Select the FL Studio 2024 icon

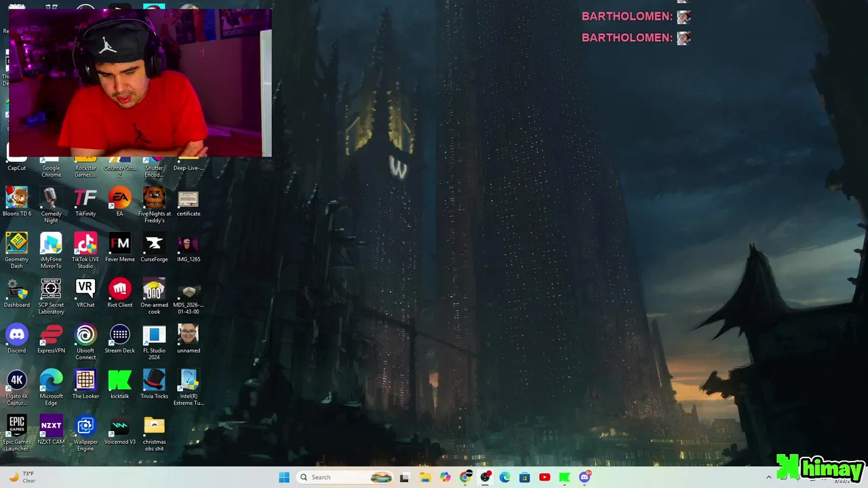(154, 342)
